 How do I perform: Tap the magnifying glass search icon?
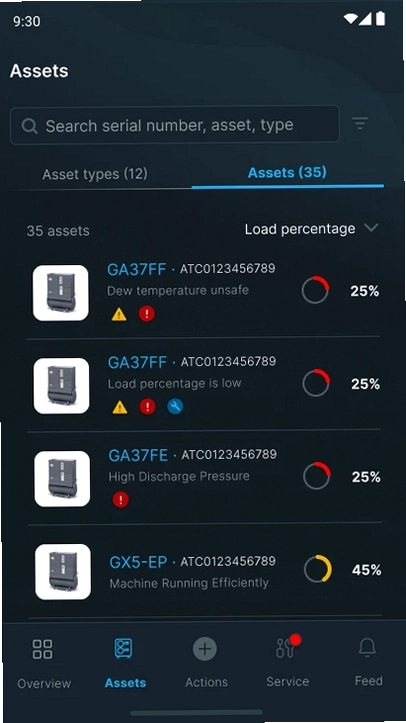(x=29, y=126)
